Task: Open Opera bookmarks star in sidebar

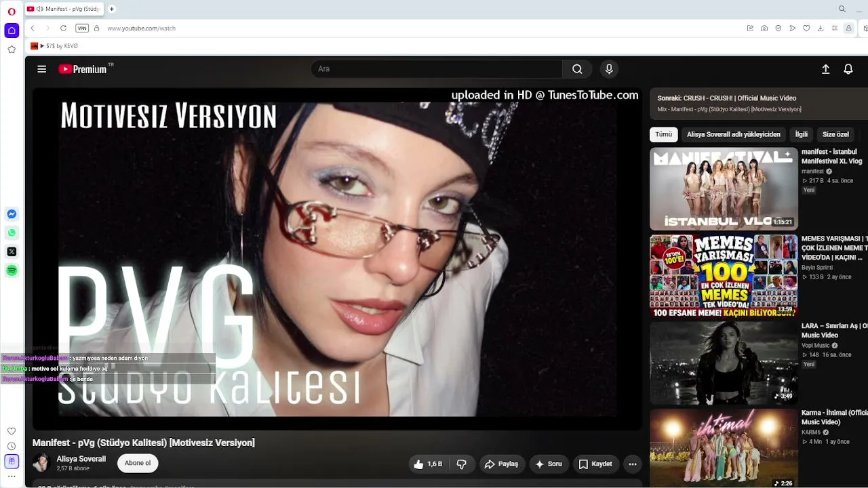Action: tap(12, 49)
